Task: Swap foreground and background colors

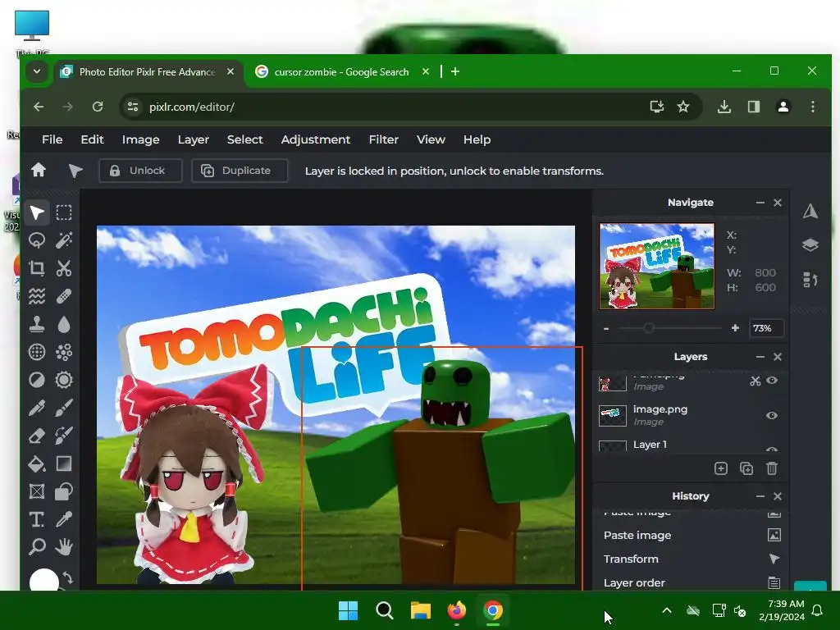Action: tap(68, 577)
